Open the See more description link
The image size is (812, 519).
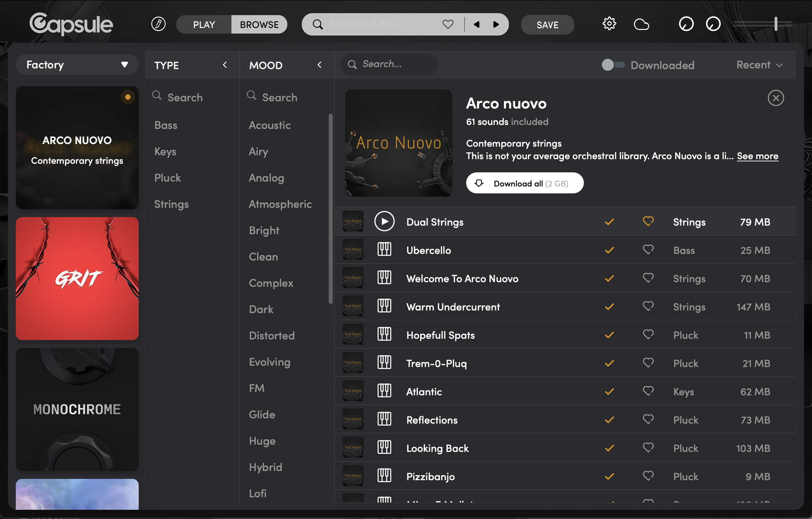(757, 156)
